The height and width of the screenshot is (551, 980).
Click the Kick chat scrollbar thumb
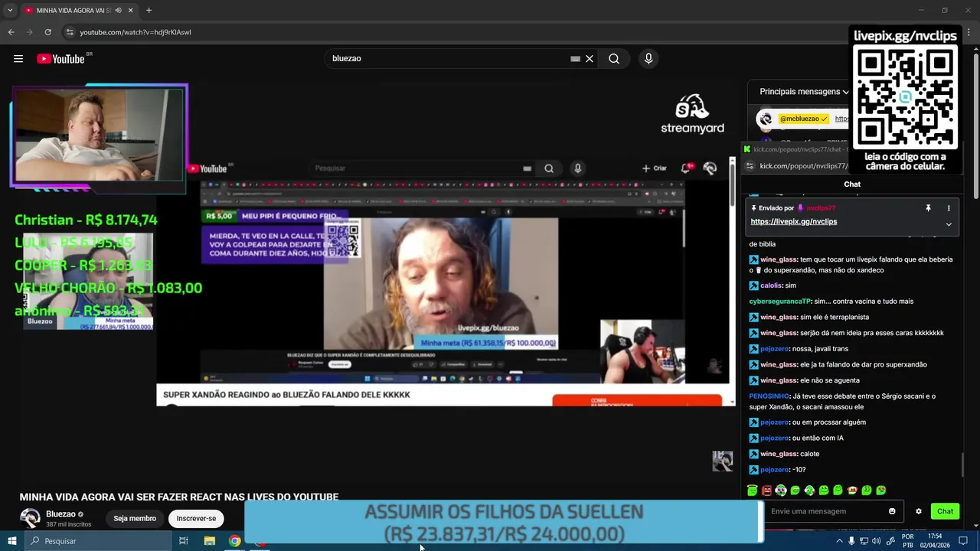coord(962,465)
